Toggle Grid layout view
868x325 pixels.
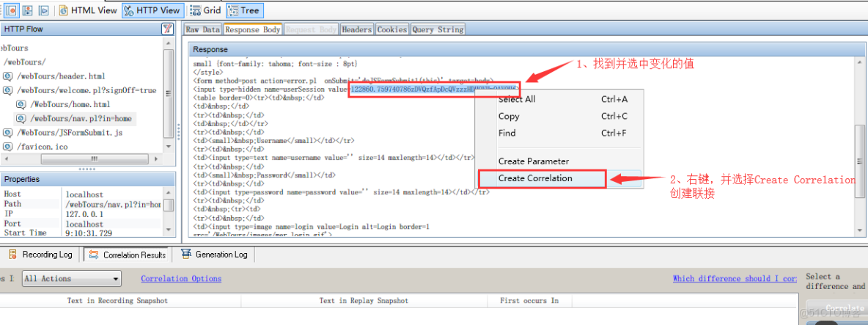click(x=205, y=10)
